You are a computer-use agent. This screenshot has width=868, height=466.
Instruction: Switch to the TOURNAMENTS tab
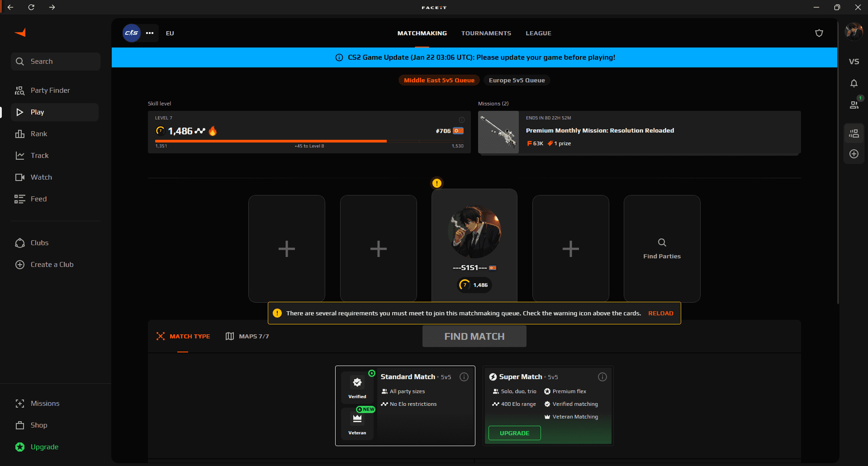coord(486,33)
